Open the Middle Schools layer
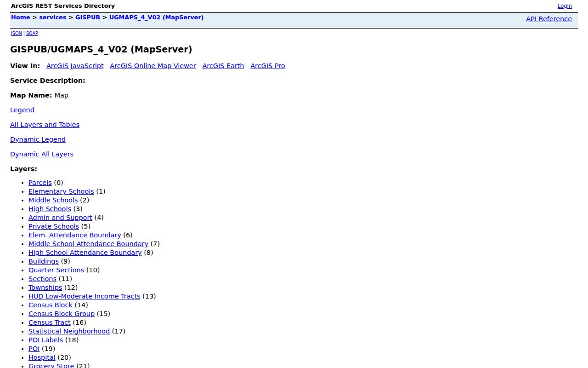This screenshot has height=368, width=588. coord(53,200)
